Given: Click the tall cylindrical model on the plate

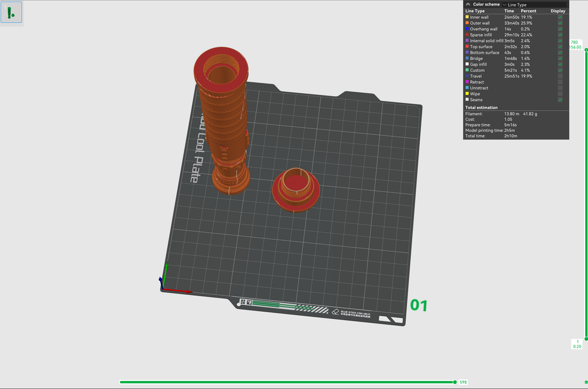Looking at the screenshot, I should [223, 122].
